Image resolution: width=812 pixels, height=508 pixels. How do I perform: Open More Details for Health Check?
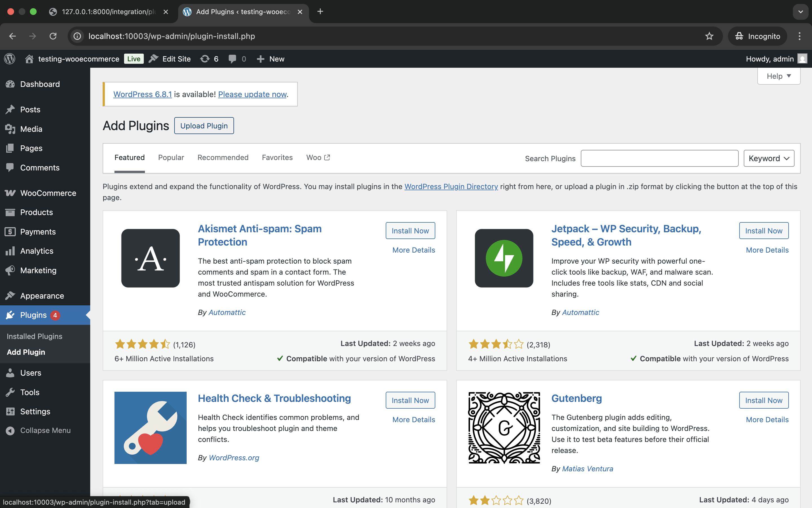tap(413, 420)
